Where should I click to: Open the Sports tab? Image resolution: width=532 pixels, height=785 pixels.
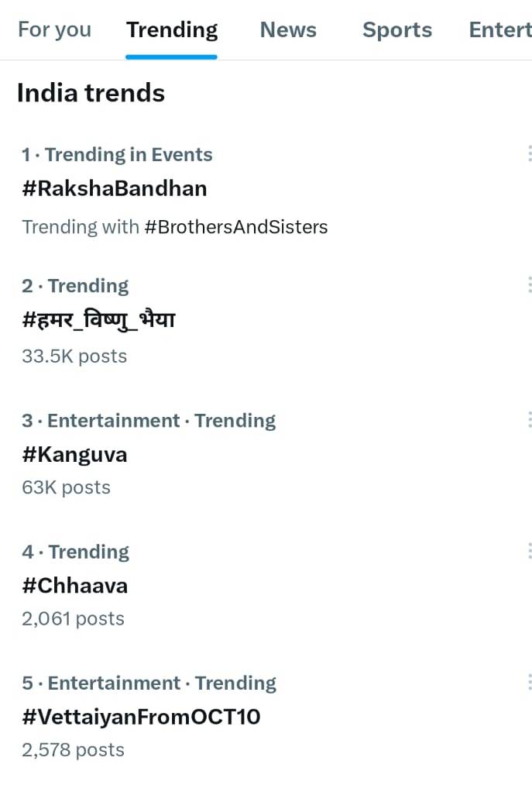(397, 29)
